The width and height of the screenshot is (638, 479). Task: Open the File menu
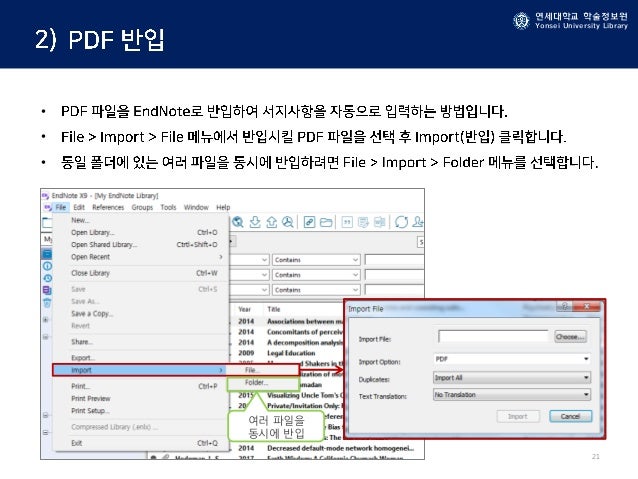(x=61, y=207)
